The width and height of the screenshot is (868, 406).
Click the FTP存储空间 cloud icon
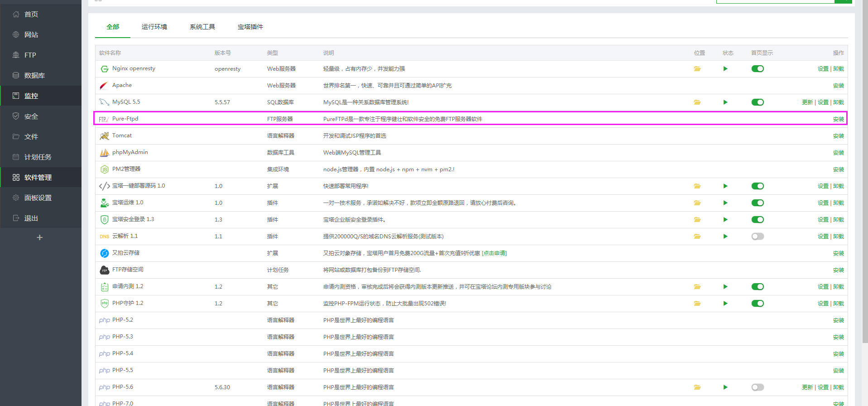[x=104, y=270]
